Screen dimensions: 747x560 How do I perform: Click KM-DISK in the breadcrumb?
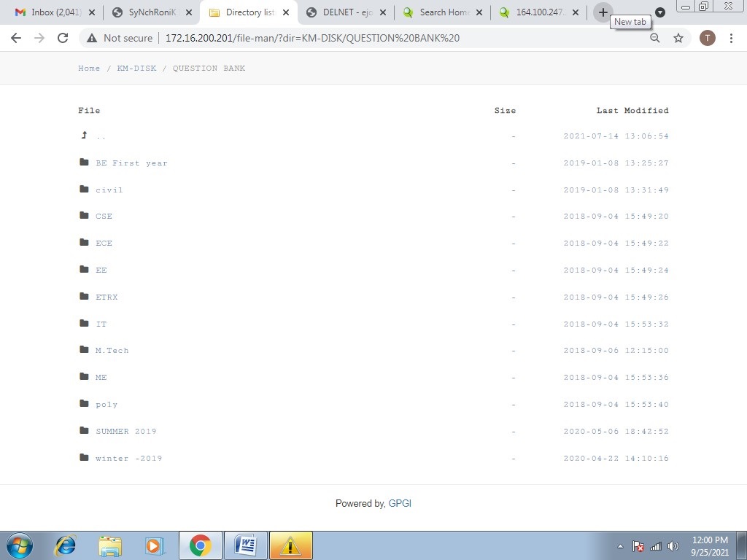[x=136, y=68]
